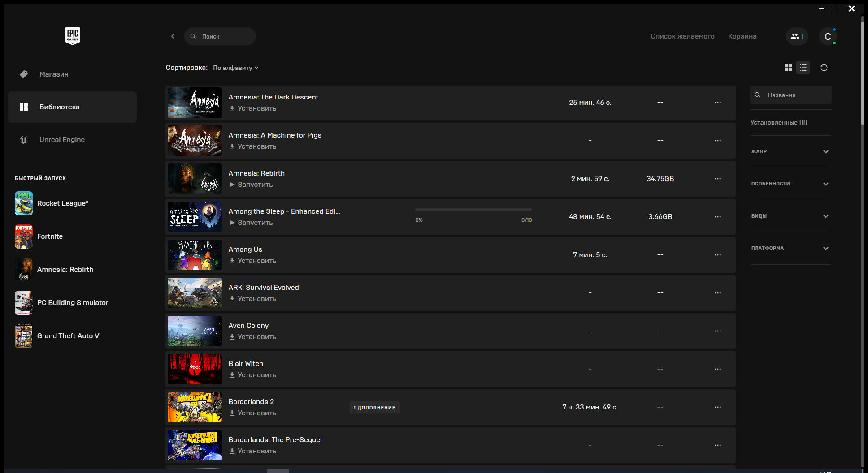Install Amnesia: The Dark Descent

253,108
